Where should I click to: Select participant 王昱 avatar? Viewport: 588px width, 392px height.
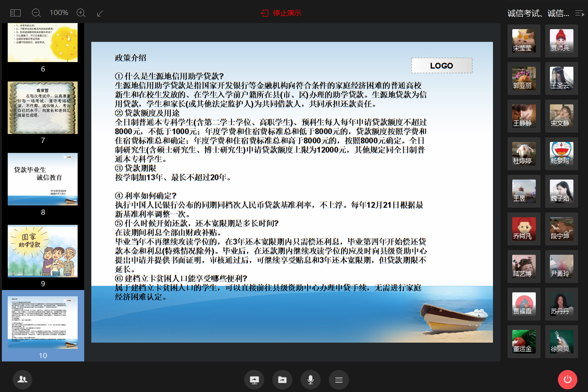click(524, 191)
